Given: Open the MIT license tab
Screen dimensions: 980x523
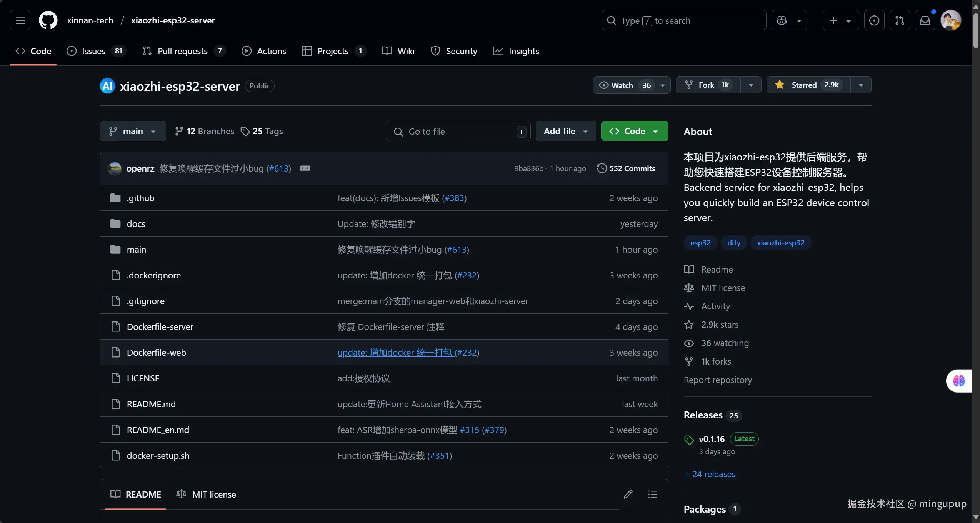Looking at the screenshot, I should point(207,494).
